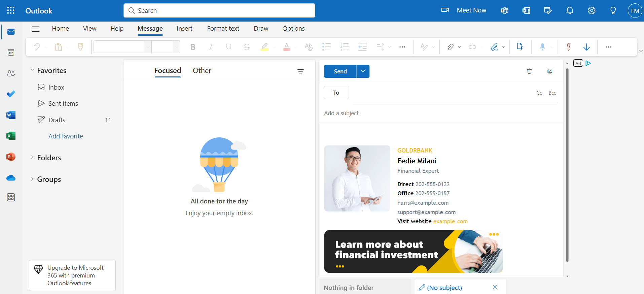Launch Word from the sidebar

click(x=11, y=115)
